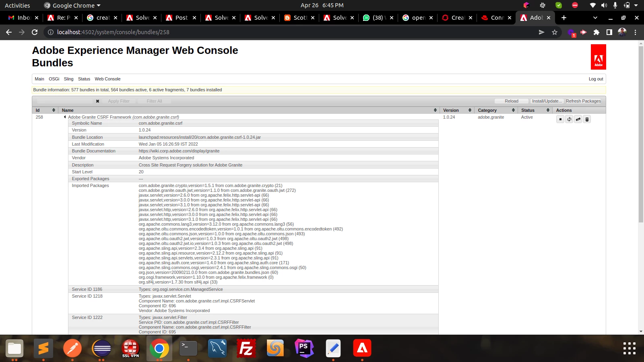Click the Adobe logo at top right
Viewport: 644px width, 362px height.
coord(598,57)
